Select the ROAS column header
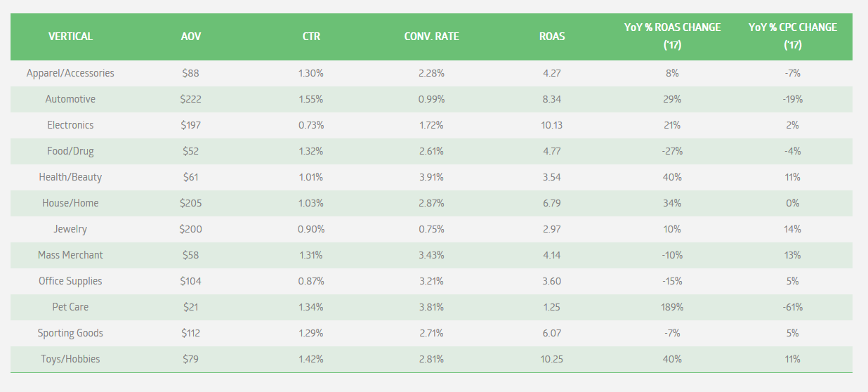868x392 pixels. point(551,37)
